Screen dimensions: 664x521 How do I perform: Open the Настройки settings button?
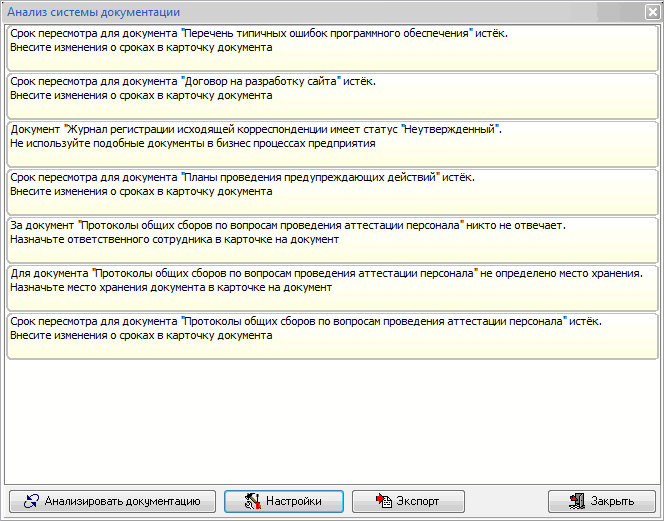[284, 502]
